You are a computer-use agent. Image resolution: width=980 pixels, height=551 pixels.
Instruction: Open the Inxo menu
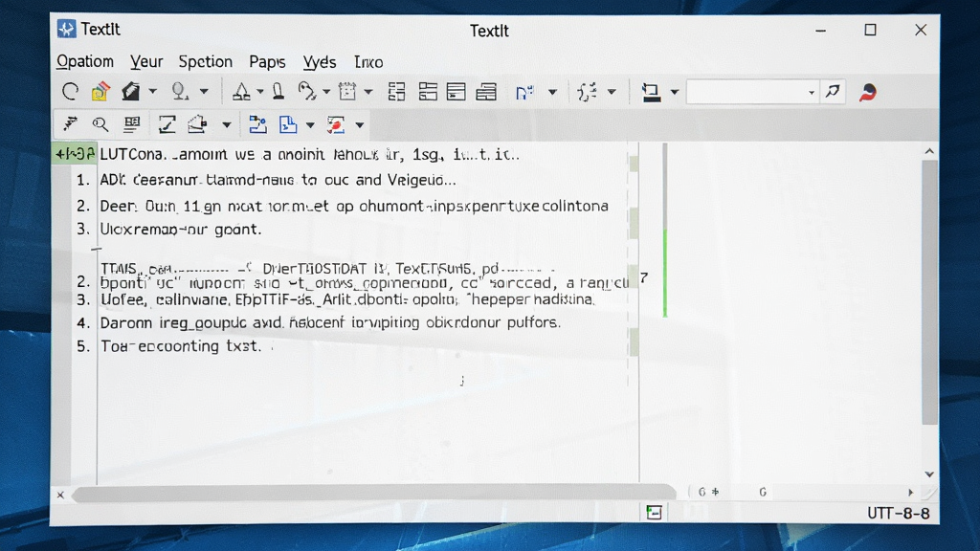tap(368, 62)
